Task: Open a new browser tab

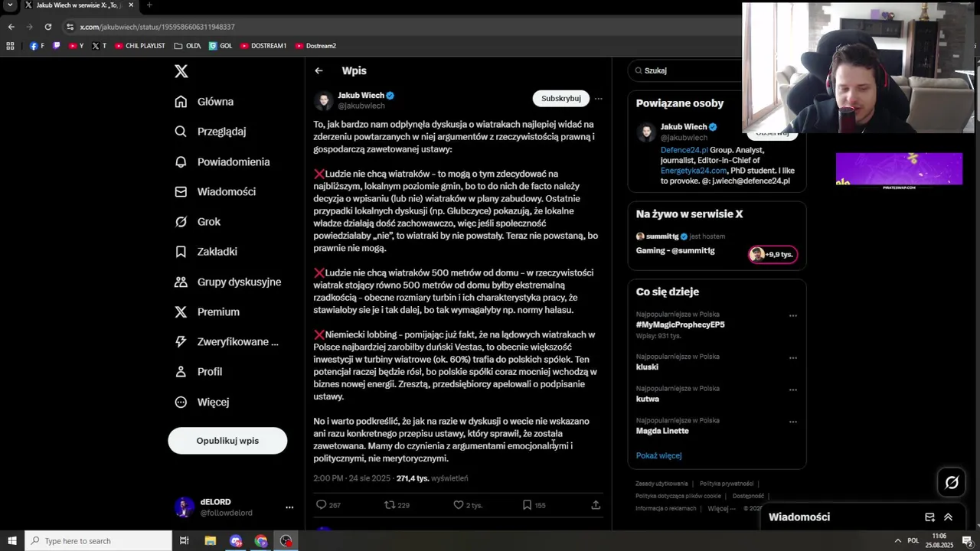Action: pos(149,5)
